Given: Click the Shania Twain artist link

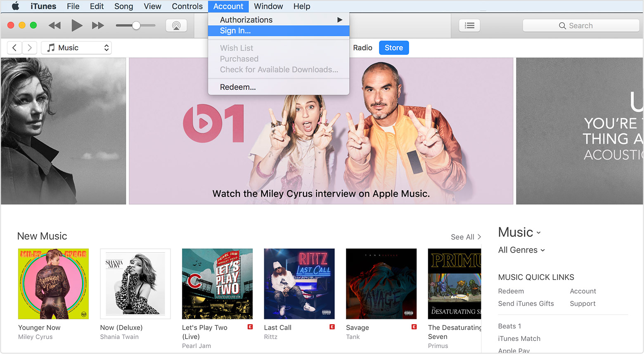Looking at the screenshot, I should (x=119, y=337).
